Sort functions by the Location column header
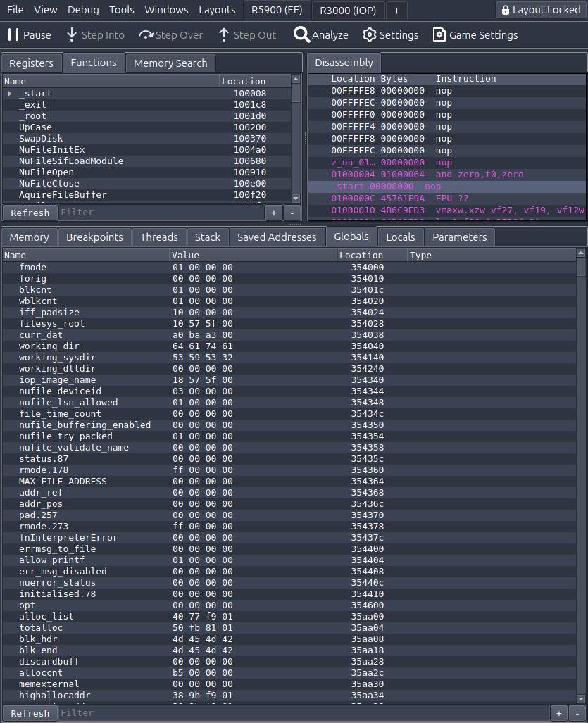 pos(255,81)
